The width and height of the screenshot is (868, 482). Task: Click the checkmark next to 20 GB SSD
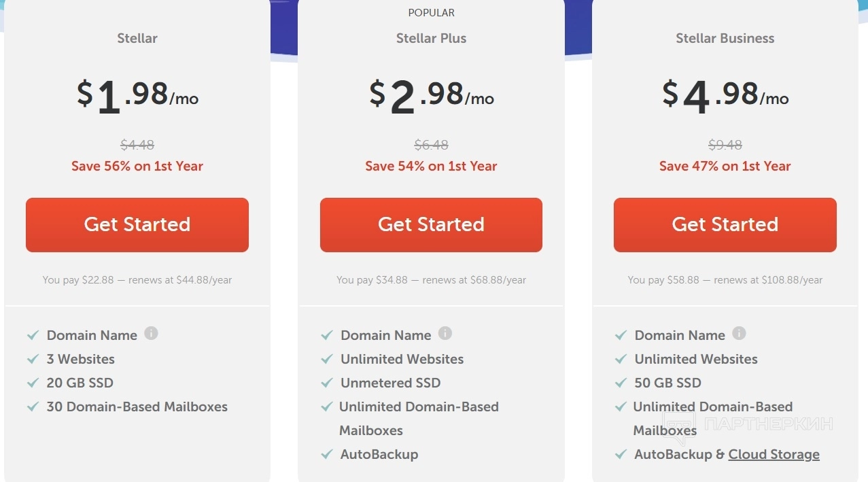tap(33, 383)
